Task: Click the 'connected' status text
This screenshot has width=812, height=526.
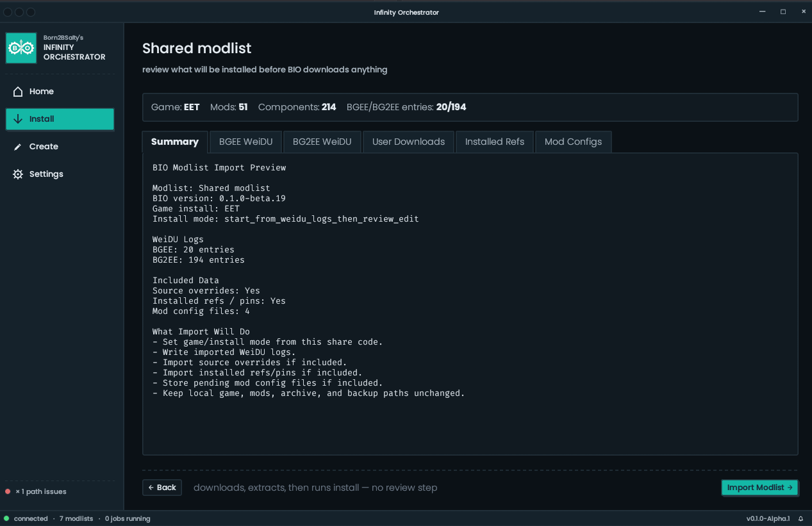Action: 31,519
